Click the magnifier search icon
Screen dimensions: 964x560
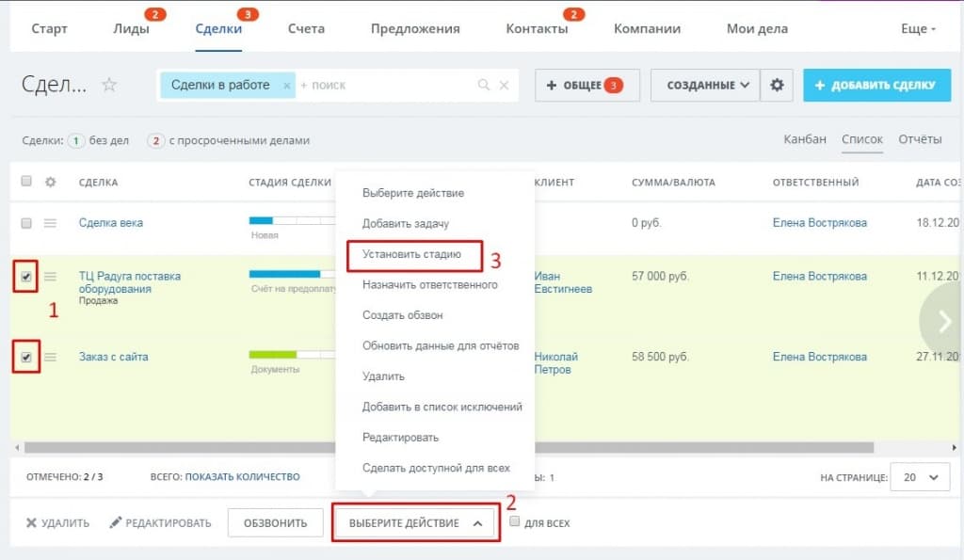484,85
